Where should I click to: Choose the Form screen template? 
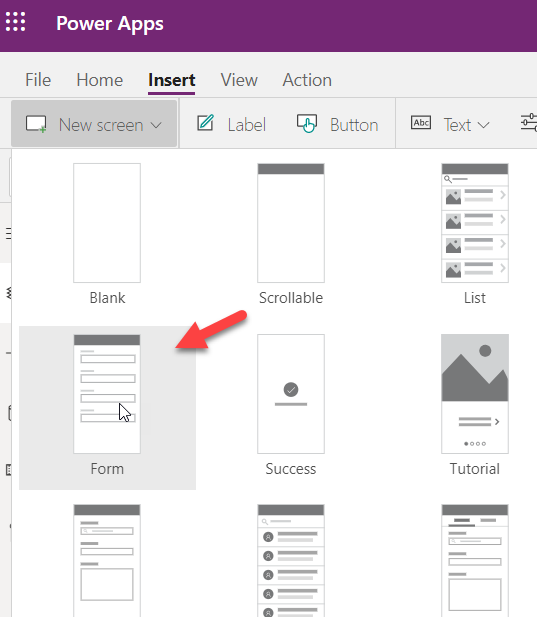[107, 408]
